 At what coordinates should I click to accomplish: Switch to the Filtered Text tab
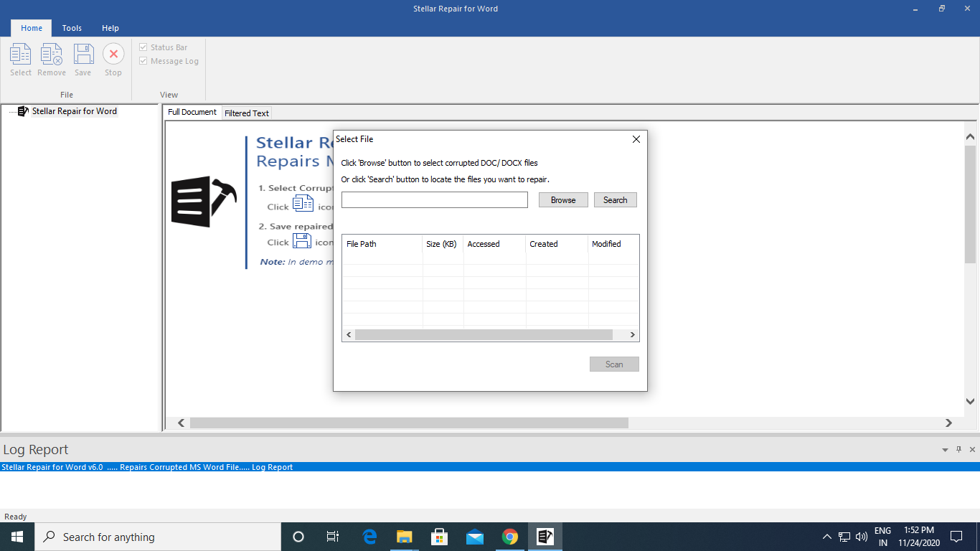[x=247, y=113]
